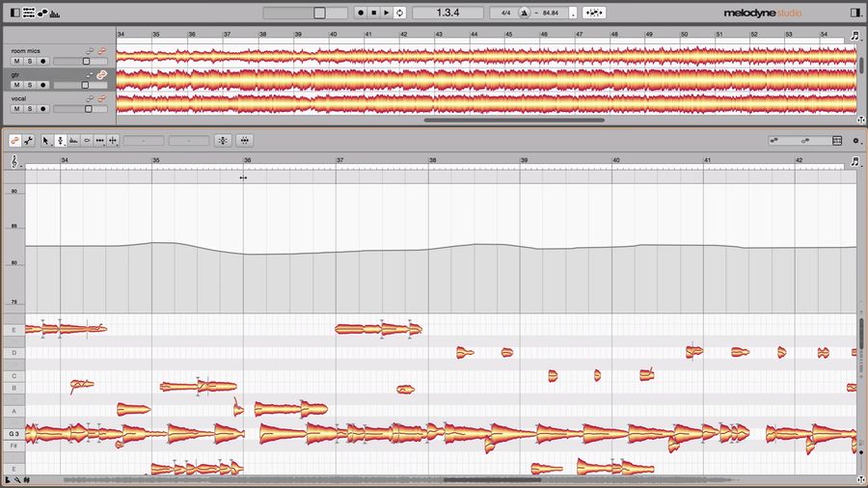868x488 pixels.
Task: Solo the vocal track
Action: [30, 108]
